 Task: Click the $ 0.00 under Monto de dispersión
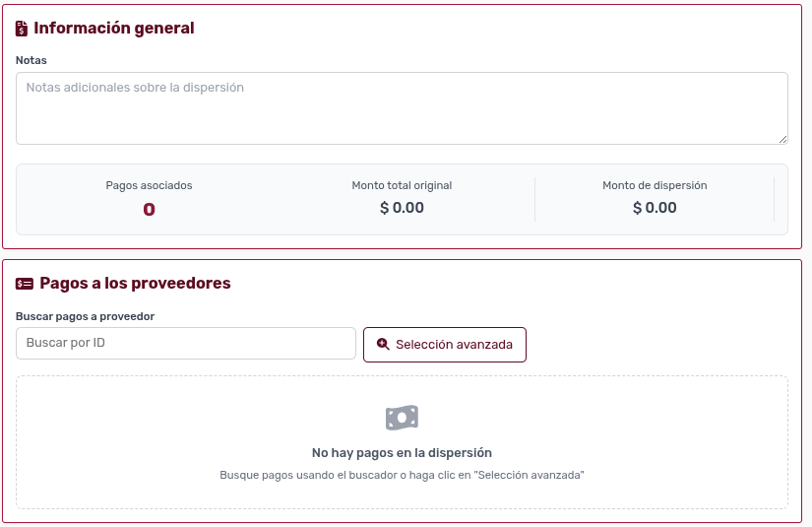655,208
